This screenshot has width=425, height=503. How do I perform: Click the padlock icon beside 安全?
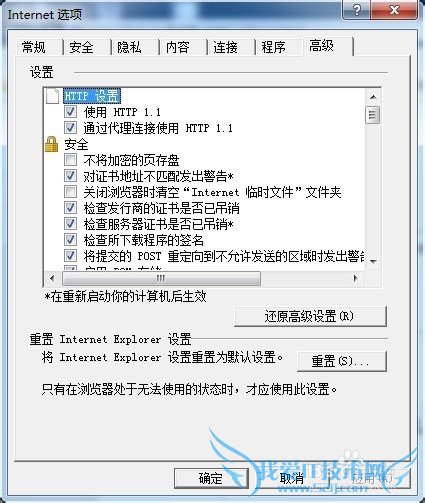(x=51, y=144)
